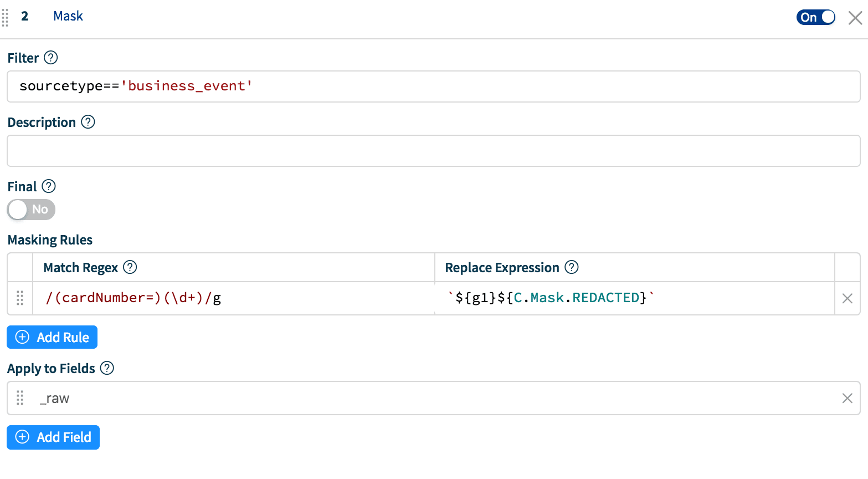Grab the Mask function drag handle

click(x=5, y=17)
